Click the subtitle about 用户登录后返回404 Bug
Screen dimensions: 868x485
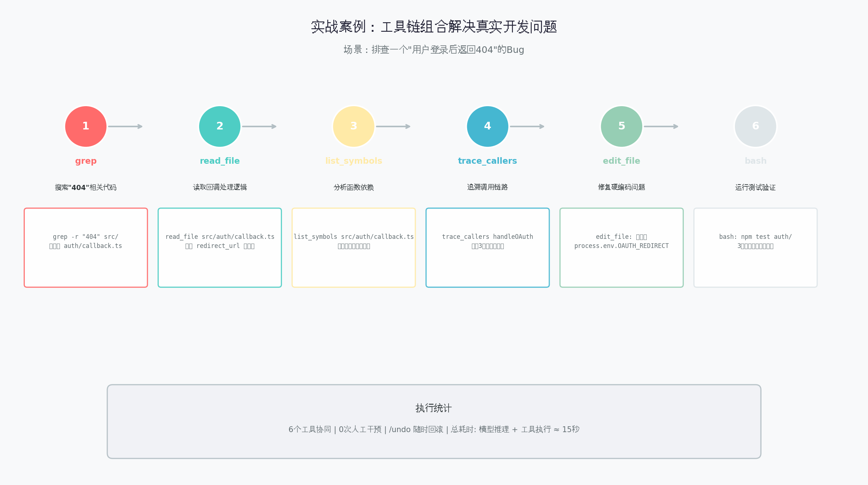click(434, 50)
